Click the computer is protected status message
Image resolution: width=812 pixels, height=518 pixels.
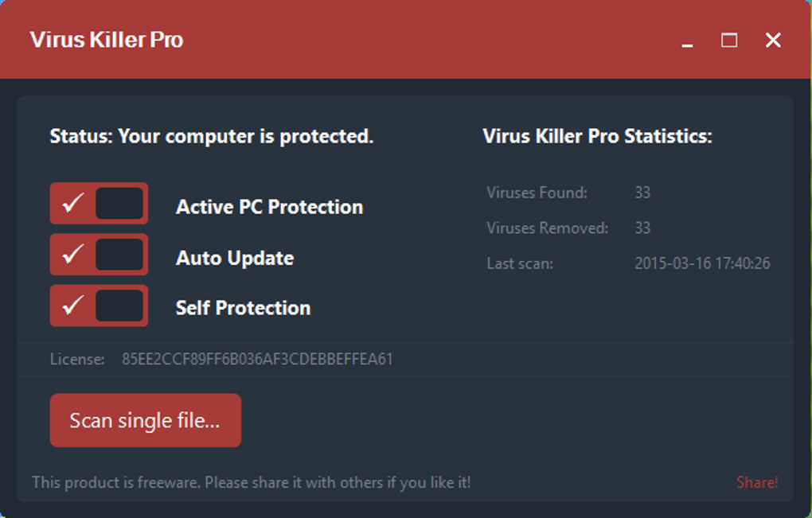point(212,136)
